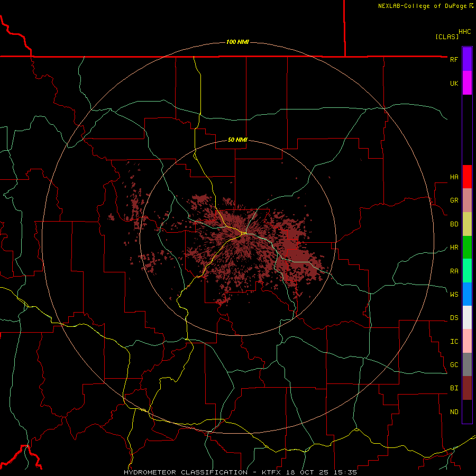Click the 100 NMI range ring label
The image size is (476, 476).
(x=237, y=42)
